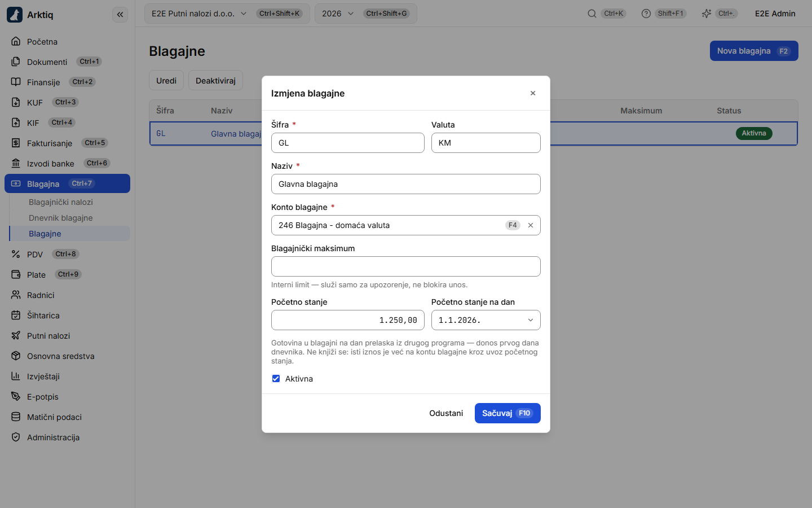This screenshot has height=508, width=812.
Task: Open Početna home icon in sidebar
Action: pos(16,41)
